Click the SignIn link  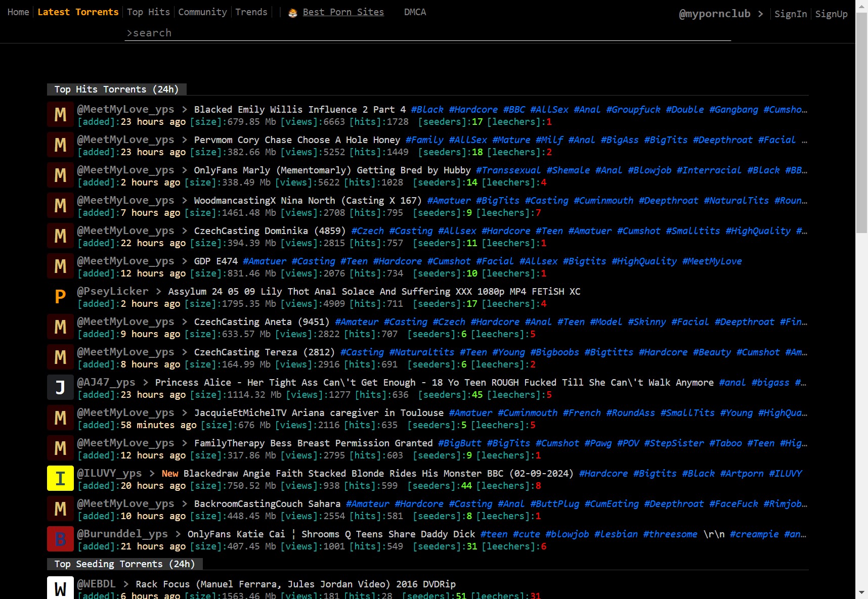pyautogui.click(x=790, y=14)
